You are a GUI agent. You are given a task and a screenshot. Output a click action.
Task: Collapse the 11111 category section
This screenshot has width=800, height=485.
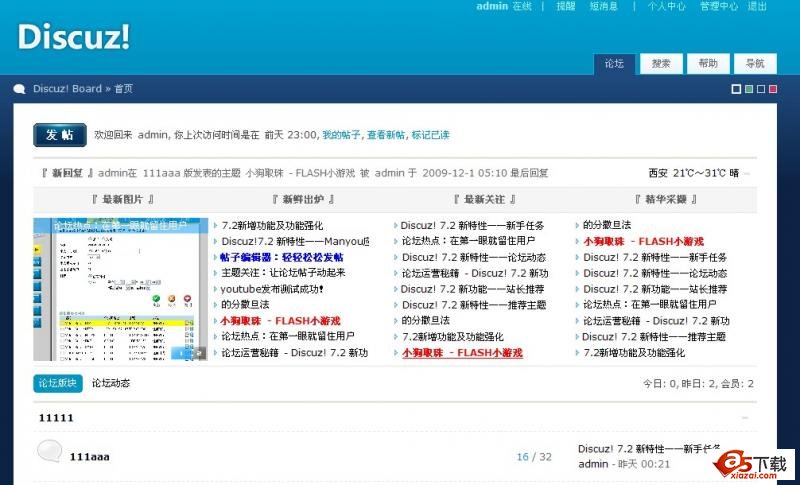pyautogui.click(x=745, y=418)
